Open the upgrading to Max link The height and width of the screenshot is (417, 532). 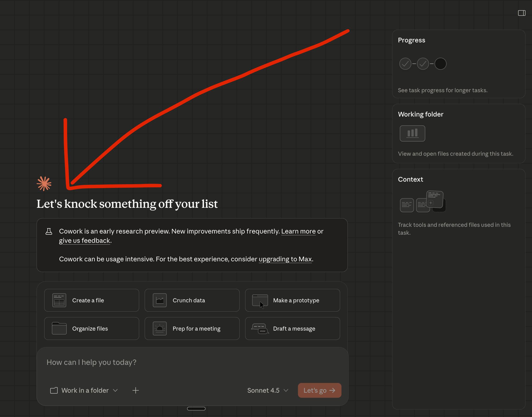pos(285,259)
